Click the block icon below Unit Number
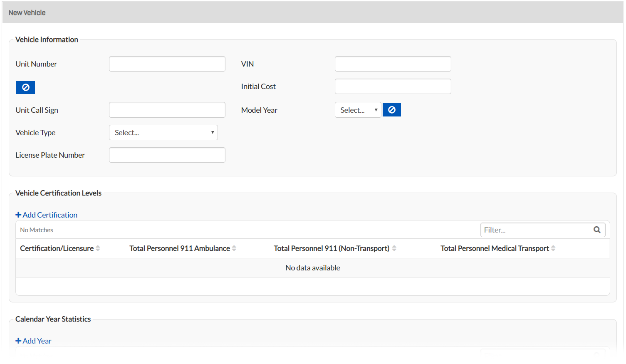The height and width of the screenshot is (364, 626). click(25, 87)
